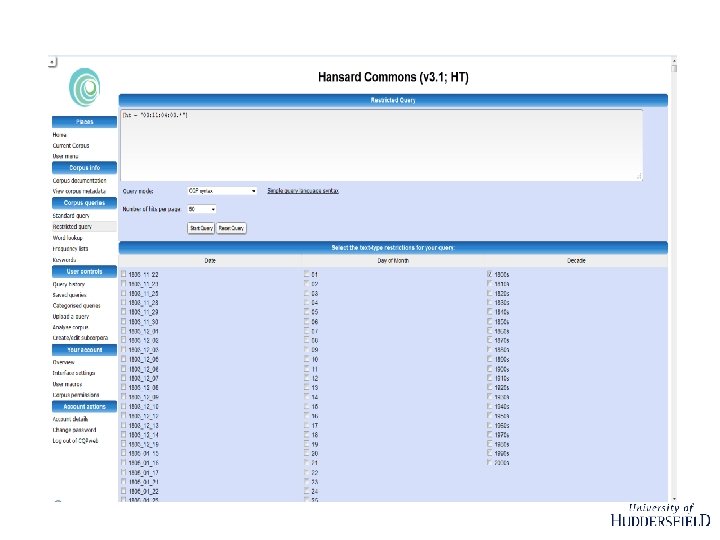This screenshot has height=540, width=720.
Task: Select Word lookup in sidebar
Action: pos(68,238)
